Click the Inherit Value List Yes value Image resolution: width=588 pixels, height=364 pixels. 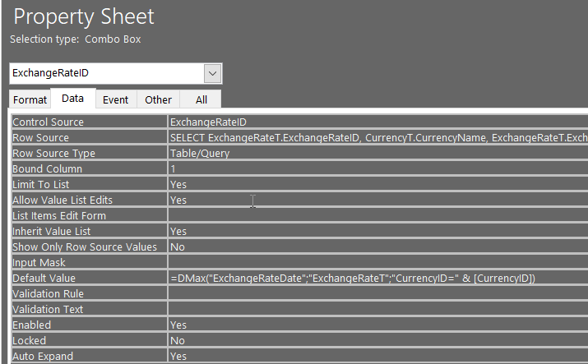pyautogui.click(x=377, y=231)
